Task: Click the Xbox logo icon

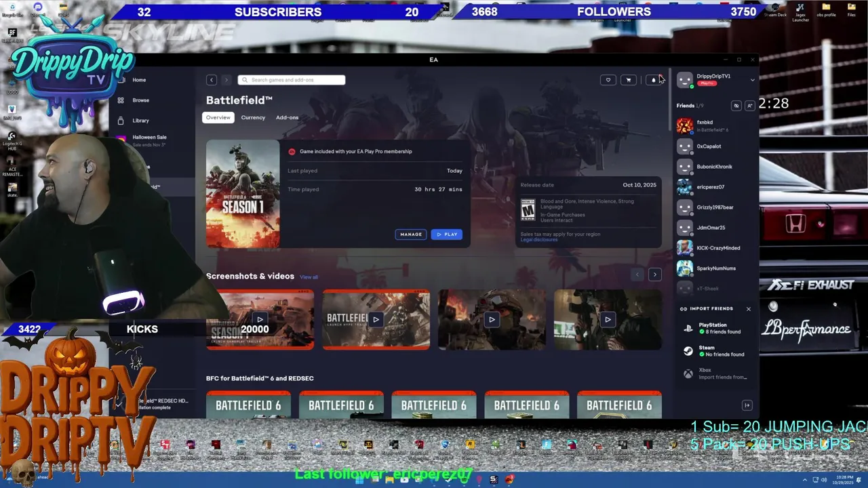Action: click(x=688, y=373)
